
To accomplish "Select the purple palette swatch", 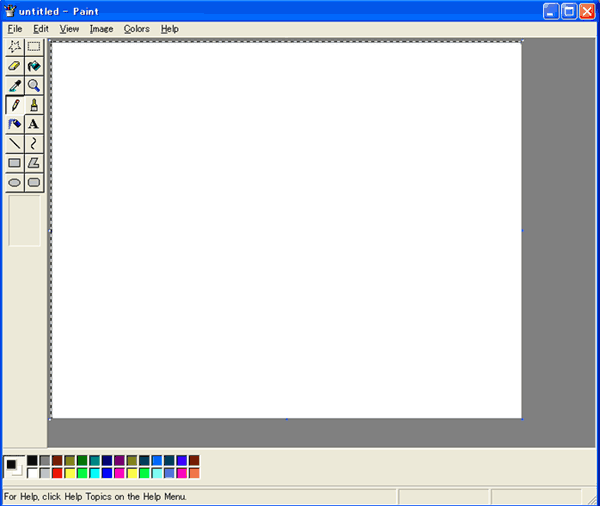I will 119,460.
